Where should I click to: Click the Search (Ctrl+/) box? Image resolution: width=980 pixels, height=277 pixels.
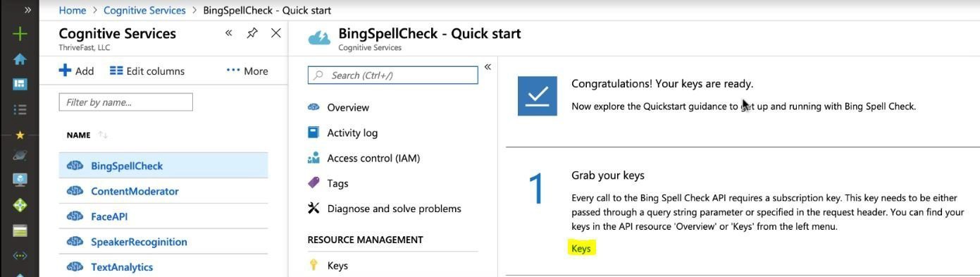[x=393, y=75]
